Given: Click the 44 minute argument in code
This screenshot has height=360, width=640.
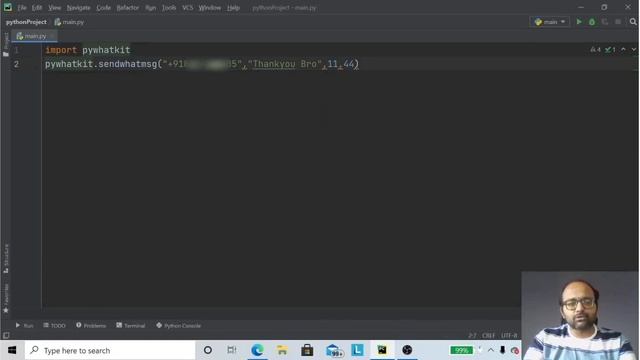Looking at the screenshot, I should tap(349, 64).
